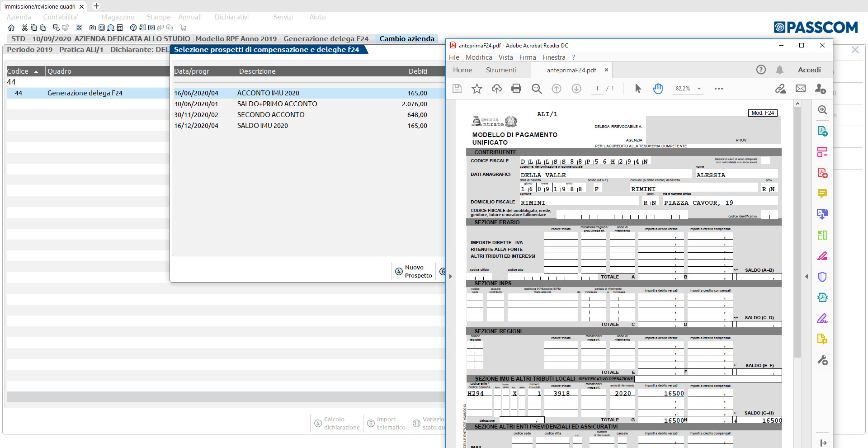Select the SALDO IMU 2020 row
Viewport: 868px width, 448px height.
309,126
